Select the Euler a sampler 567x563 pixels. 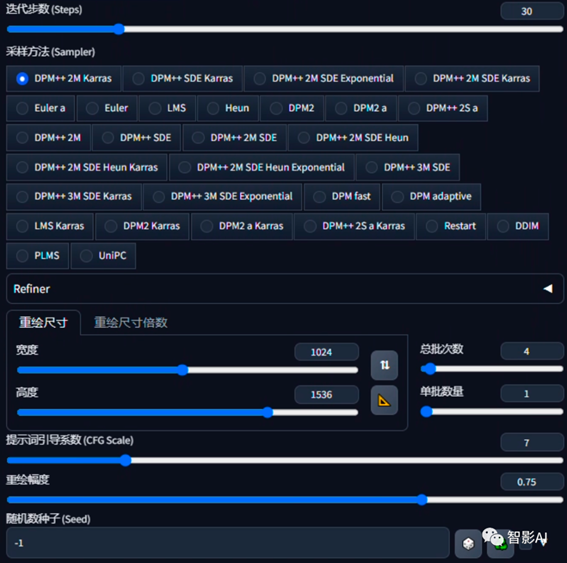pos(40,108)
